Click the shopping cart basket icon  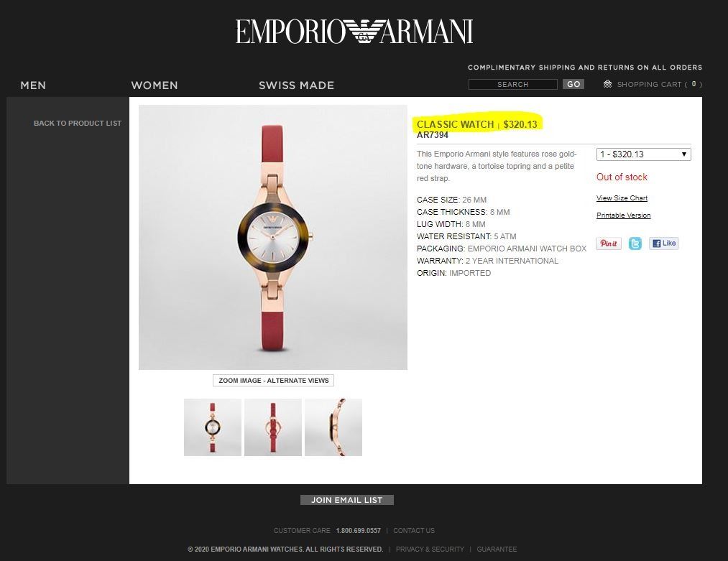click(607, 83)
